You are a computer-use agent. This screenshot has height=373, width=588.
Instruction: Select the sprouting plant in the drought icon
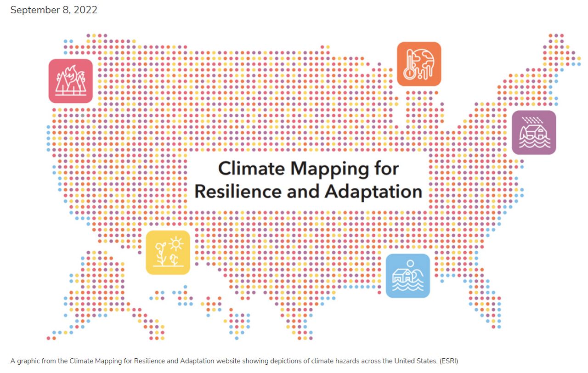coord(161,254)
